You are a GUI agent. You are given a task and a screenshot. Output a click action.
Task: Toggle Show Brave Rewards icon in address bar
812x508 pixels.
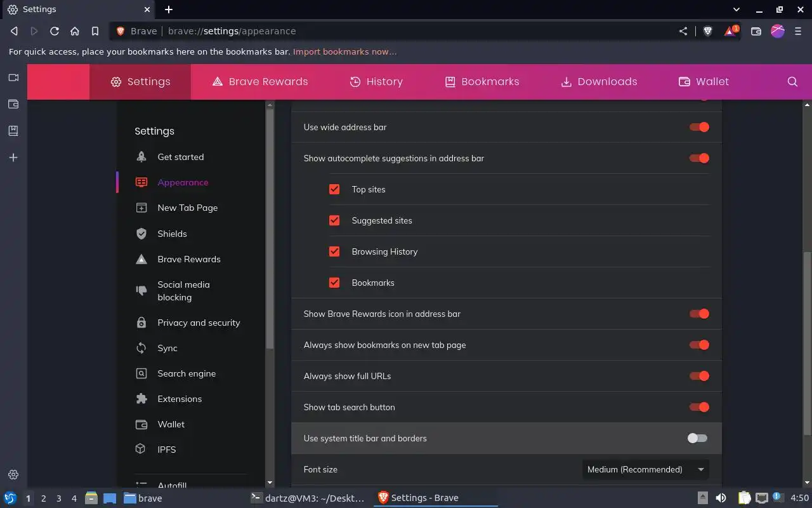pos(699,314)
